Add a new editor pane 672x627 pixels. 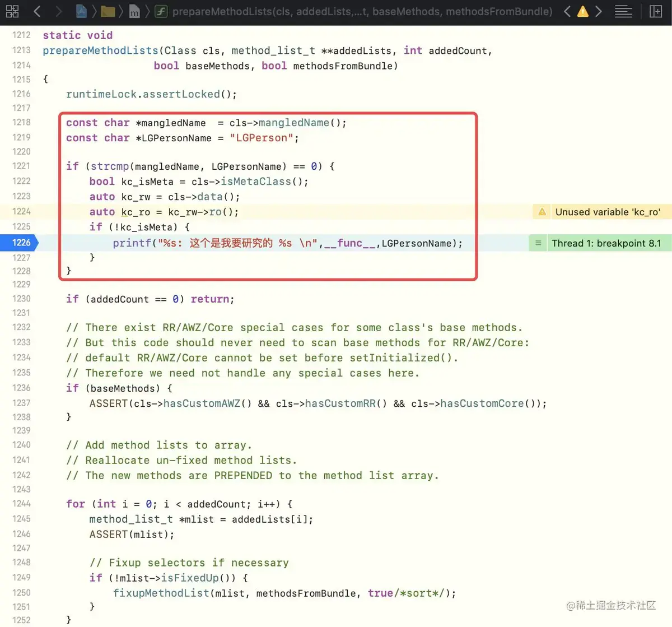pos(656,11)
